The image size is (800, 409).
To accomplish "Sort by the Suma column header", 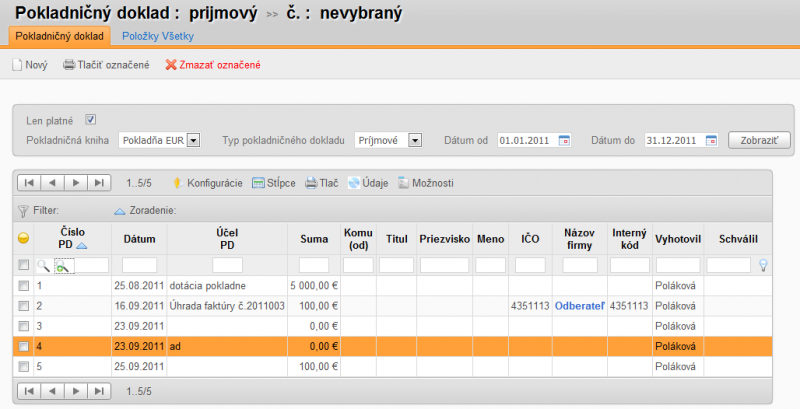I will coord(314,239).
